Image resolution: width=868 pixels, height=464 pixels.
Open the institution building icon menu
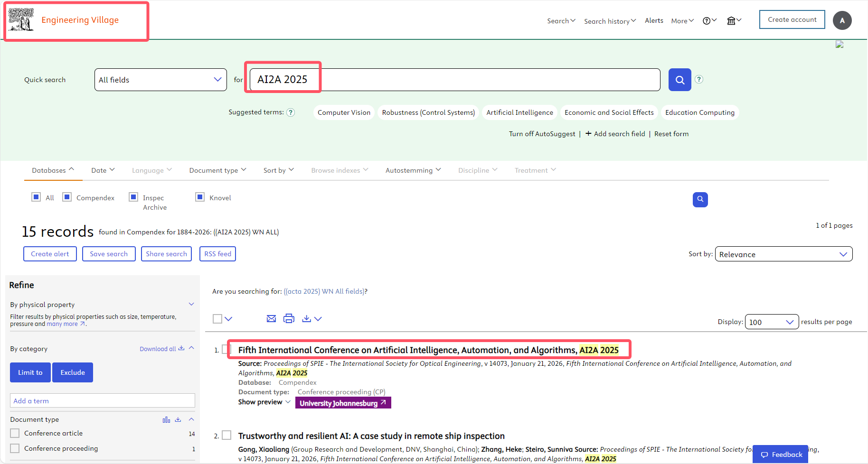point(734,21)
